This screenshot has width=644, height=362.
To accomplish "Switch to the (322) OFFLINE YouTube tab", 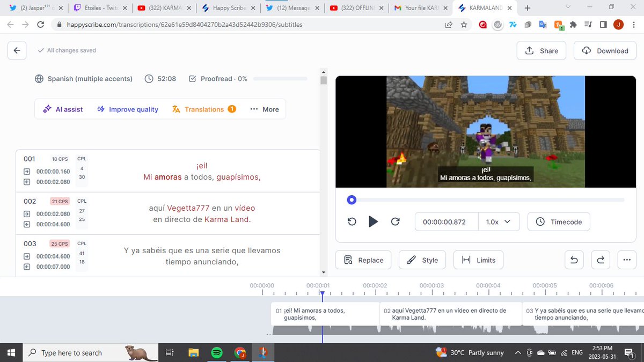I will pos(357,8).
